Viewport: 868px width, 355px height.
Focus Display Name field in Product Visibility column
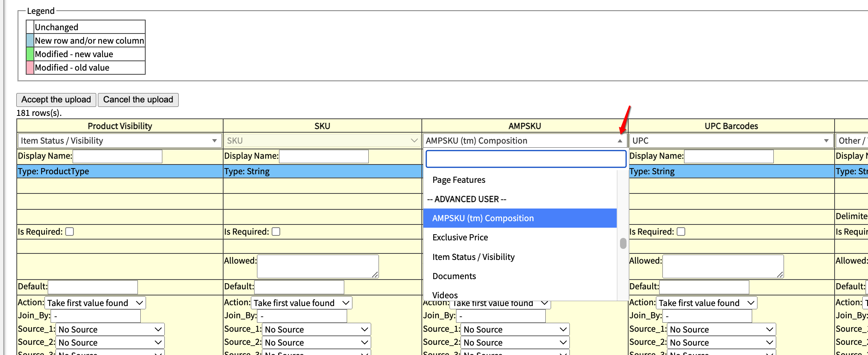117,156
